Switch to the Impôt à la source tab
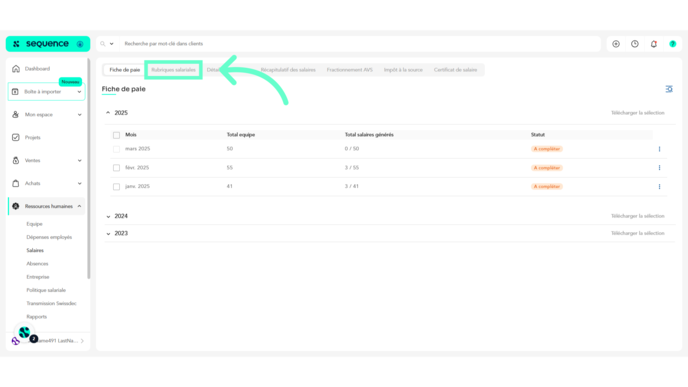Viewport: 688px width, 387px height. [x=403, y=70]
